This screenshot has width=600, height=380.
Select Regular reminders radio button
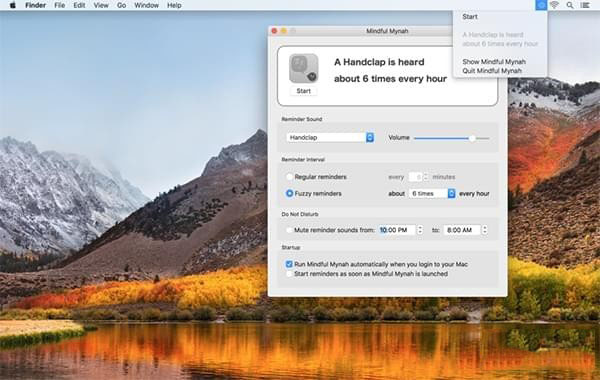[x=289, y=176]
